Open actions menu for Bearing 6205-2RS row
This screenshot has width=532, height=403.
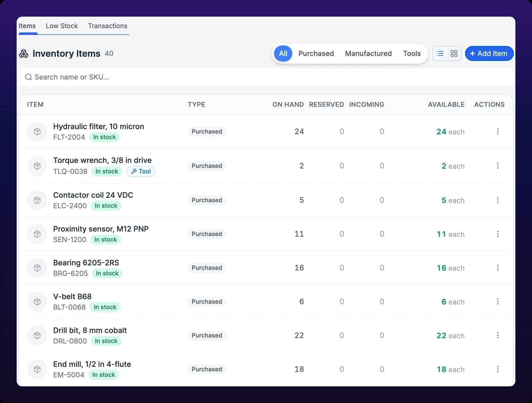click(498, 268)
